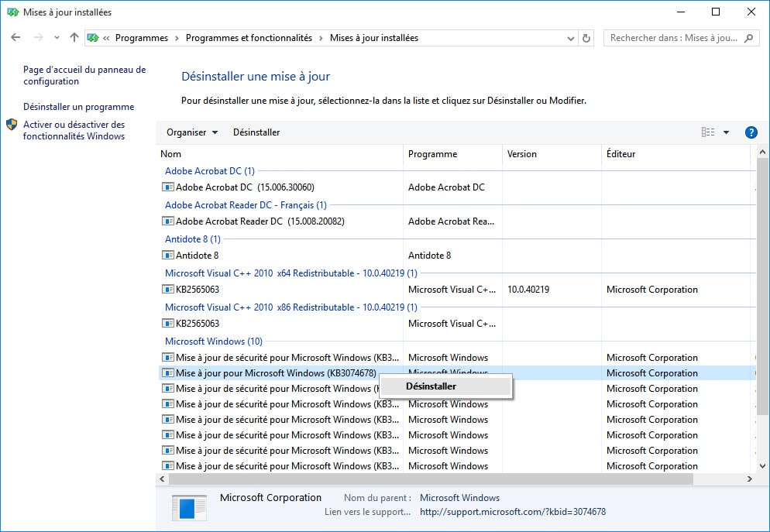This screenshot has width=770, height=532.
Task: Refresh the address bar location
Action: coord(586,38)
